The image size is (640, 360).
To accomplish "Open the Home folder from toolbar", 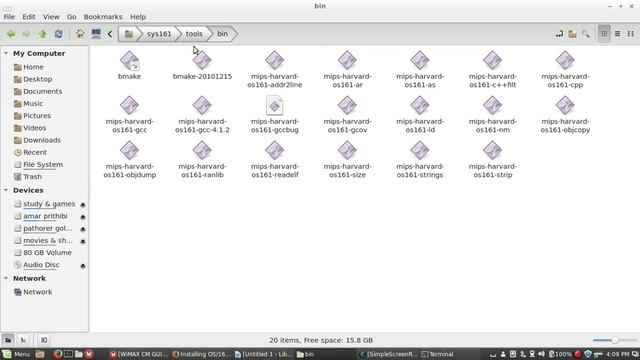I will coord(80,34).
